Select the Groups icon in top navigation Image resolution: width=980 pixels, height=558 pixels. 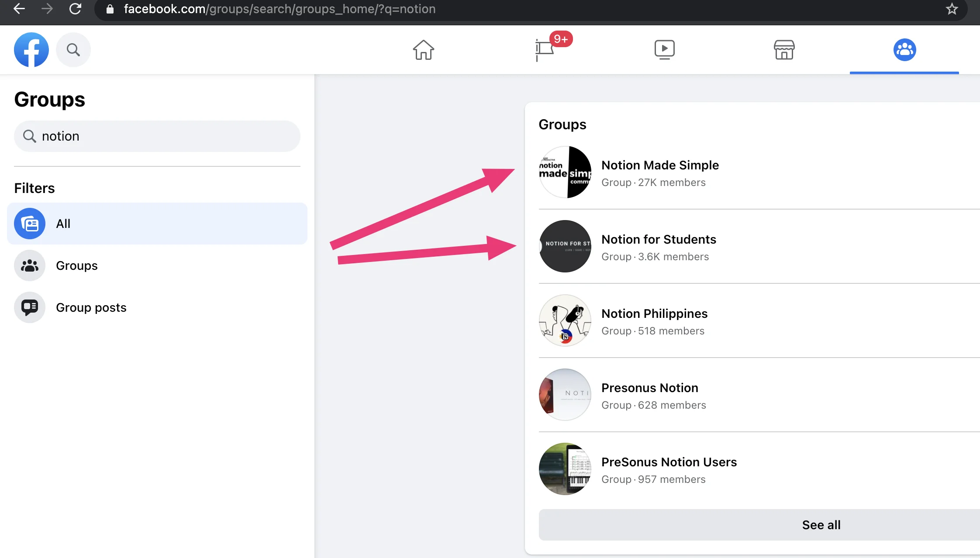(904, 50)
